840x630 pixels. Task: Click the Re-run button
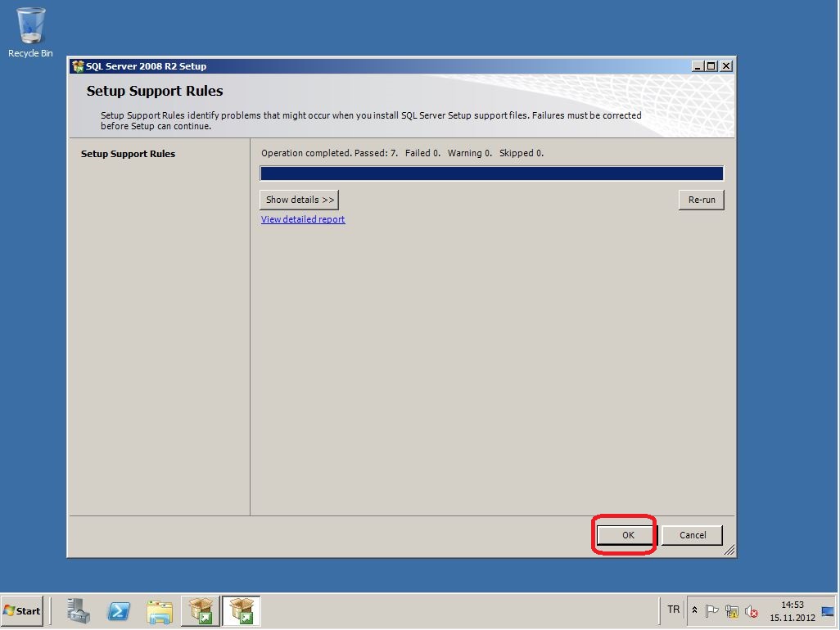(702, 200)
